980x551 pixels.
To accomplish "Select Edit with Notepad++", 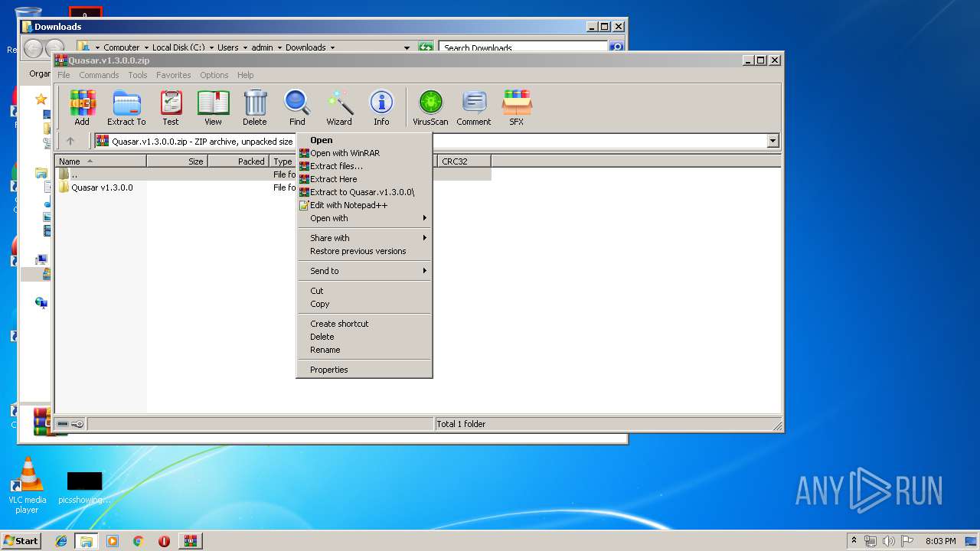I will click(x=364, y=205).
